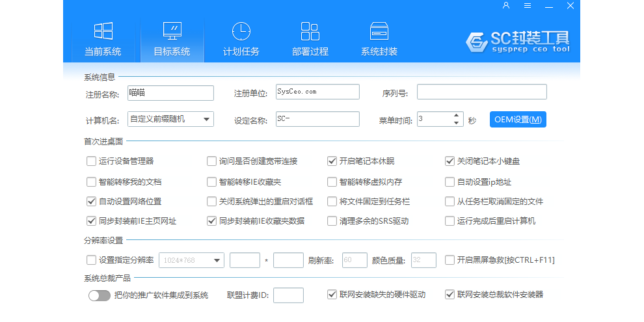The height and width of the screenshot is (322, 644).
Task: Click the 当前系统 Windows logo icon
Action: click(103, 31)
